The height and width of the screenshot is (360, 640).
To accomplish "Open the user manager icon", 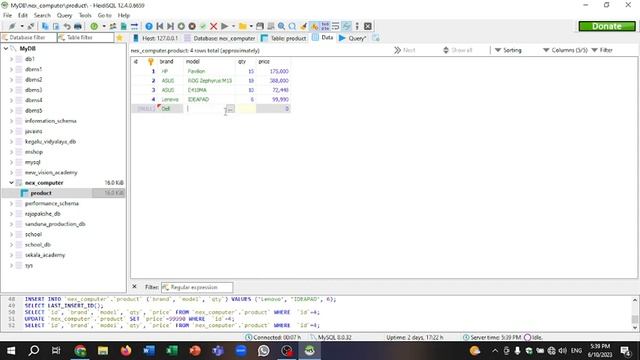I will pyautogui.click(x=113, y=26).
